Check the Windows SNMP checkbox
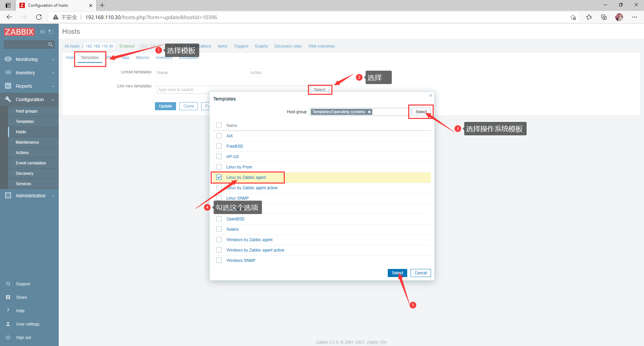 (x=219, y=260)
